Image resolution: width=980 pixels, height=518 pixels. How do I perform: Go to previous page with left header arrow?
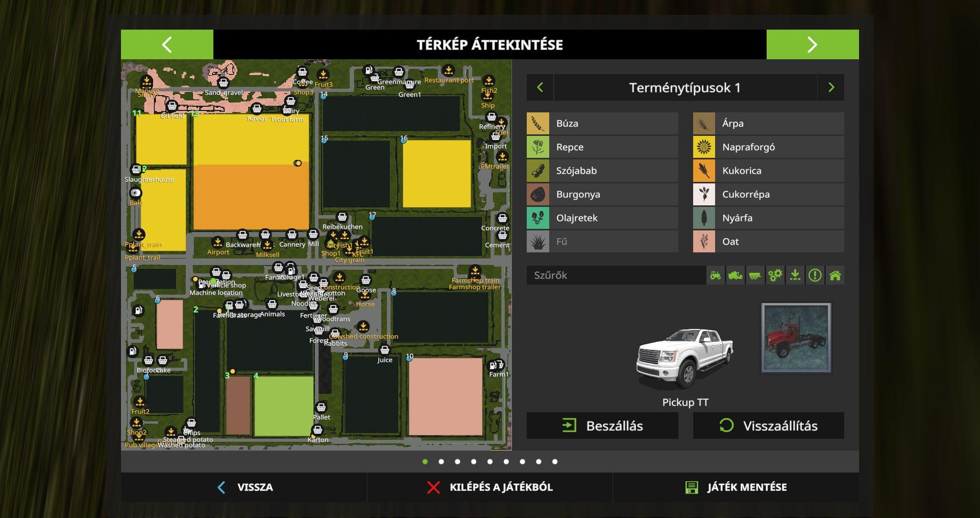click(x=167, y=44)
